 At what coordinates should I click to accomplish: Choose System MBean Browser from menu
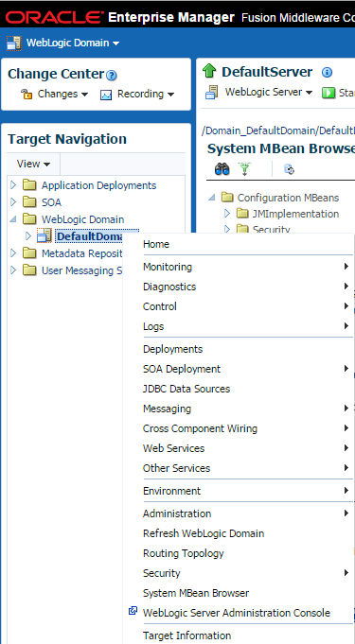click(196, 593)
